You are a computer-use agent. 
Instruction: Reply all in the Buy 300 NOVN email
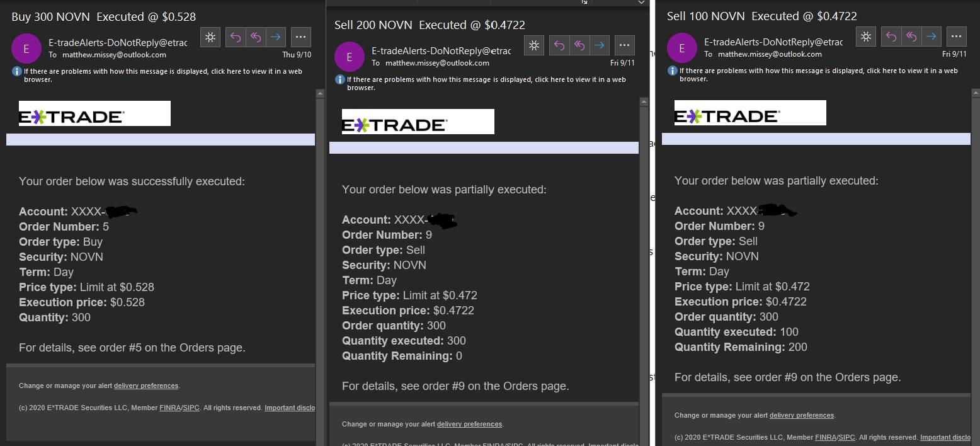(x=256, y=37)
